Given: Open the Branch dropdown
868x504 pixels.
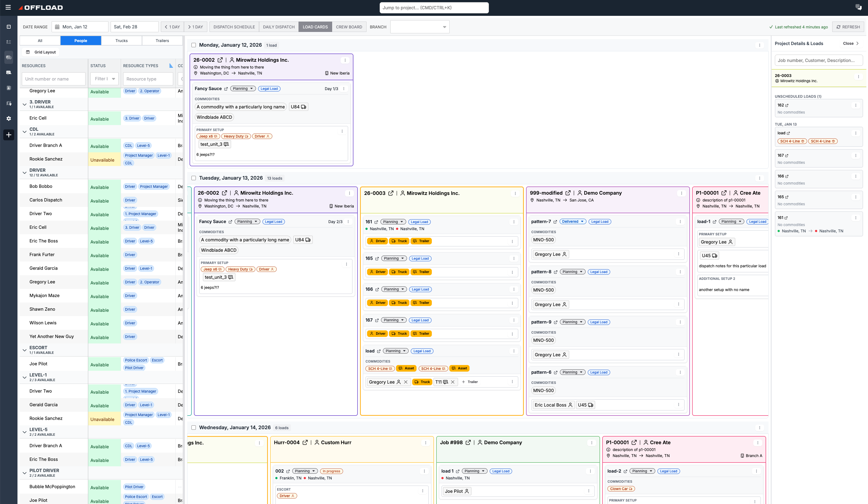Looking at the screenshot, I should [x=420, y=27].
